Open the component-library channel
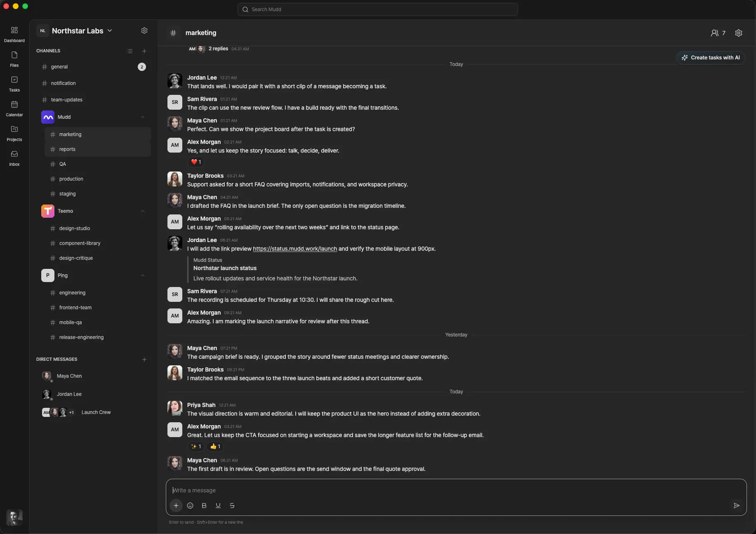This screenshot has width=756, height=534. 98,243
